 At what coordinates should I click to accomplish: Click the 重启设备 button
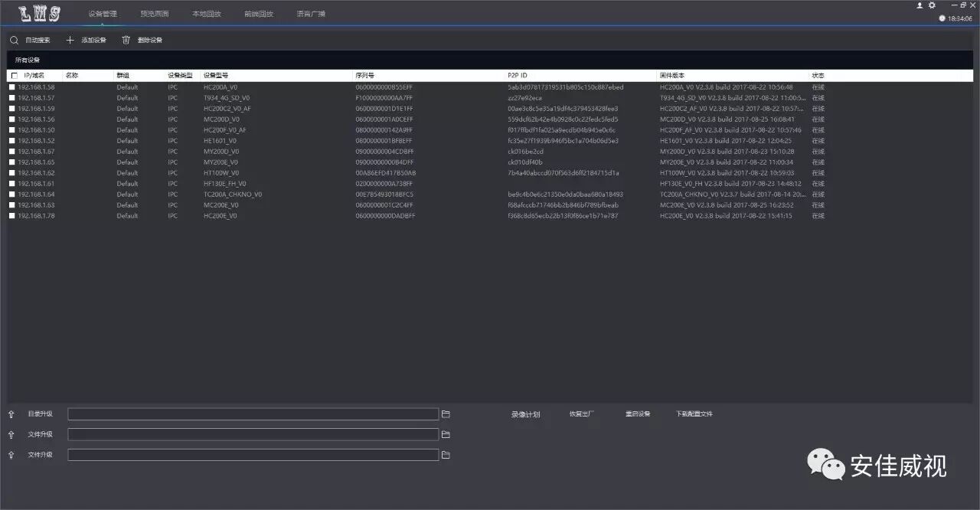click(x=638, y=414)
